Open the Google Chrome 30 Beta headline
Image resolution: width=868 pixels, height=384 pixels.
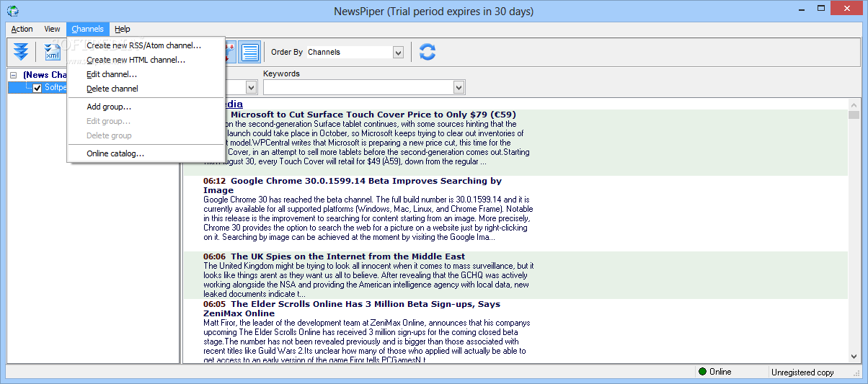(353, 185)
